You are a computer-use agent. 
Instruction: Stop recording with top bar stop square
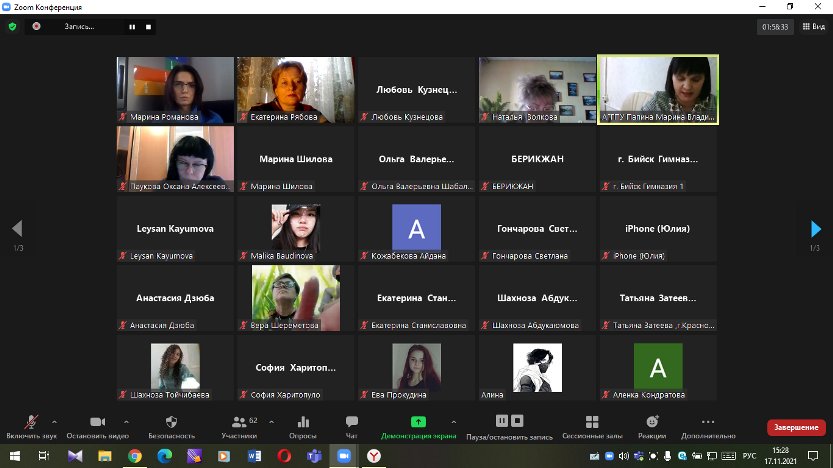pyautogui.click(x=149, y=27)
